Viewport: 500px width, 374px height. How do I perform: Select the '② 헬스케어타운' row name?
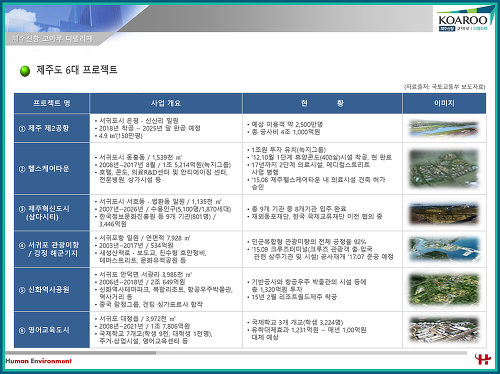pyautogui.click(x=44, y=169)
